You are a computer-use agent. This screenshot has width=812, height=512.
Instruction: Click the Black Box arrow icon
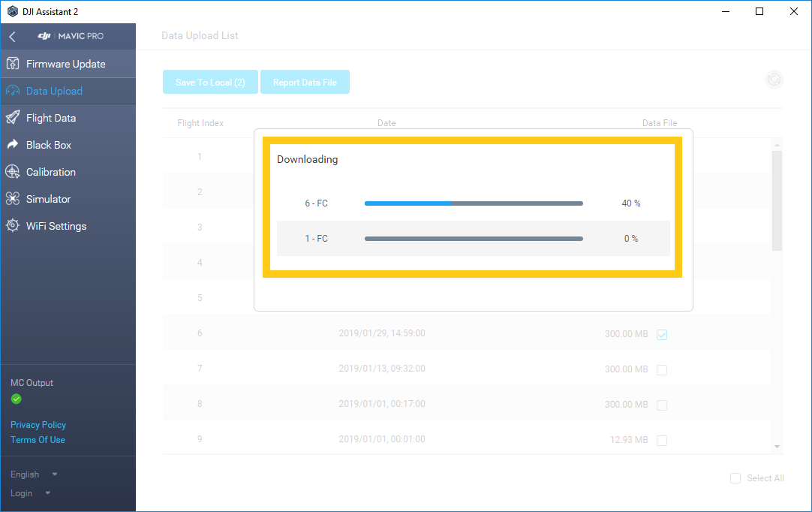click(13, 145)
